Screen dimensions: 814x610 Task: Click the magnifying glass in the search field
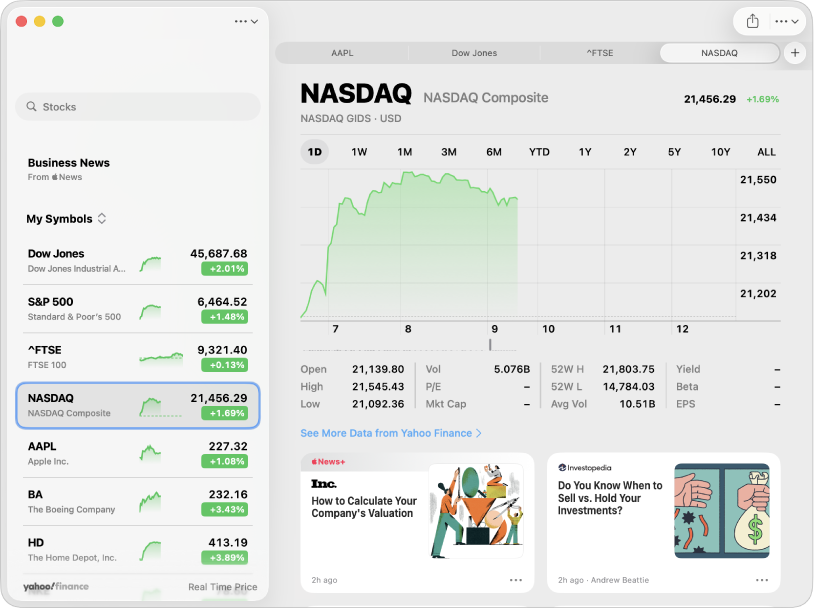click(x=33, y=107)
